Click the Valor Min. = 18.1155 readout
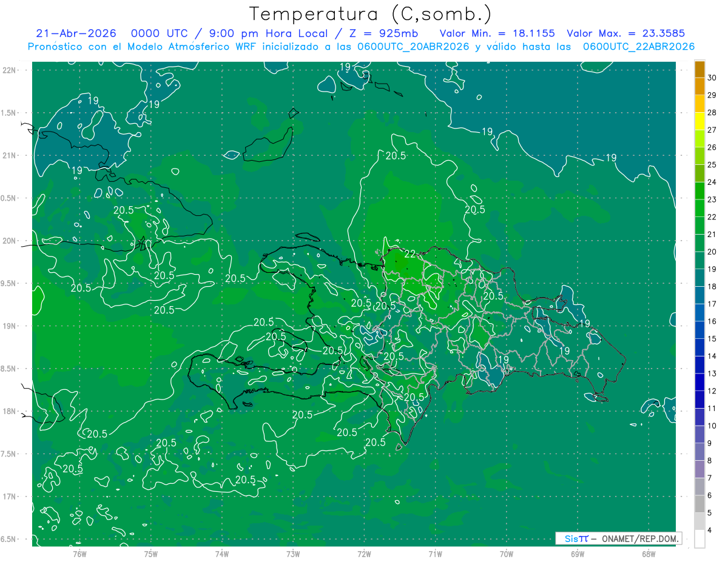728x562 pixels. pyautogui.click(x=497, y=33)
